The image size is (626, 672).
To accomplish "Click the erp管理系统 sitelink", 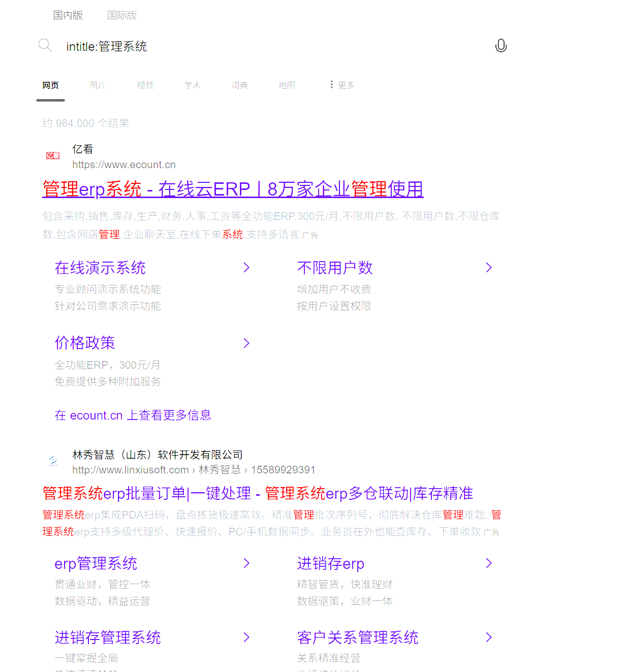I will click(x=96, y=563).
